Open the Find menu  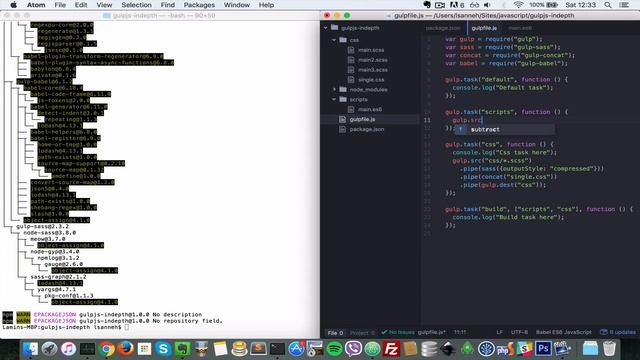click(x=167, y=5)
